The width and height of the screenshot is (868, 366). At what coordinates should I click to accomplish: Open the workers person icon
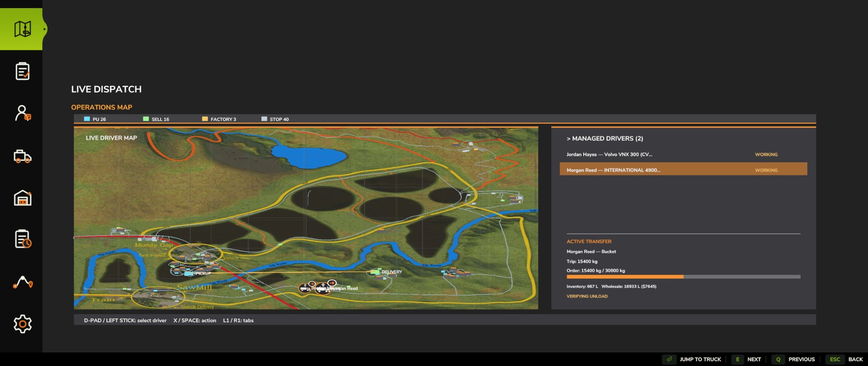[x=22, y=113]
